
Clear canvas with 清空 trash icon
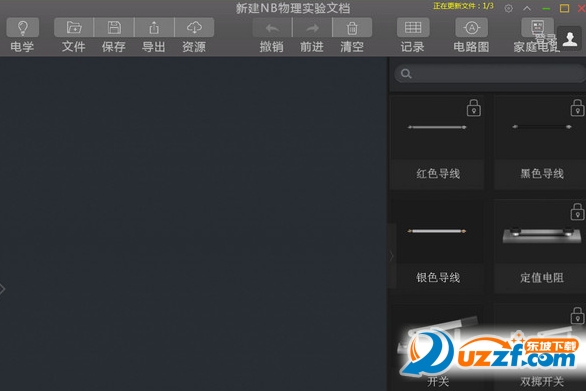[x=352, y=28]
